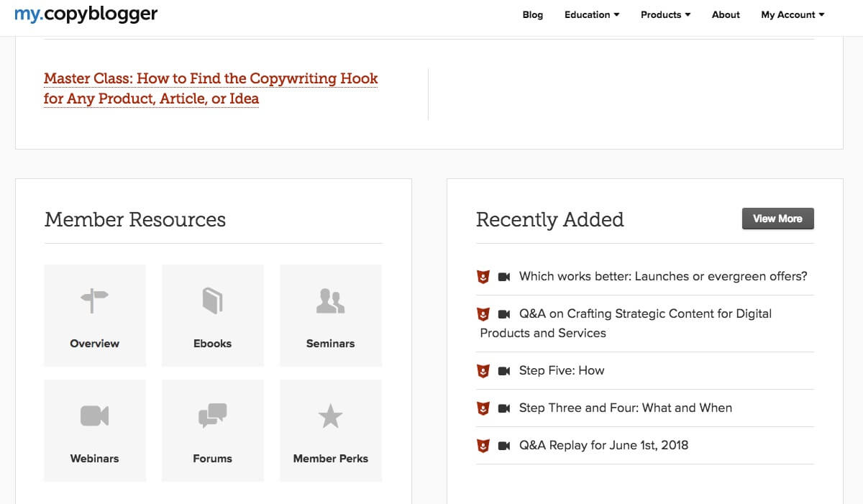
Task: Click the Recently Added heading
Action: coord(550,219)
